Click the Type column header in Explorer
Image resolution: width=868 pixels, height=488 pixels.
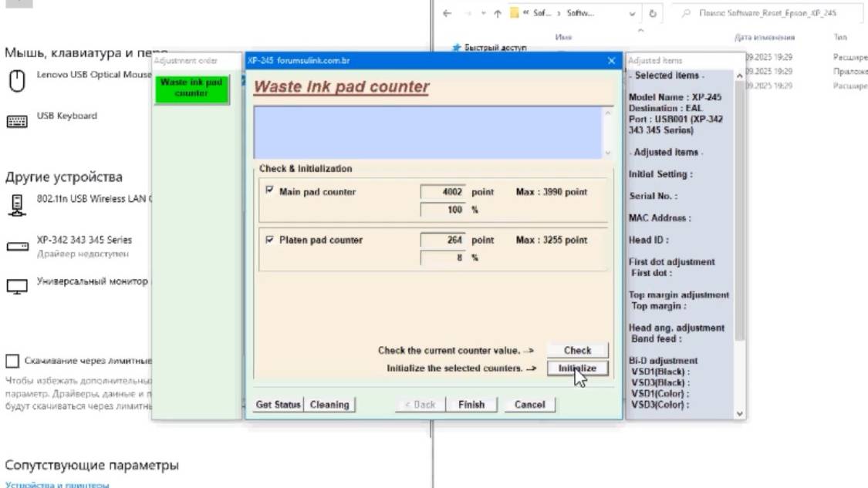[x=839, y=37]
